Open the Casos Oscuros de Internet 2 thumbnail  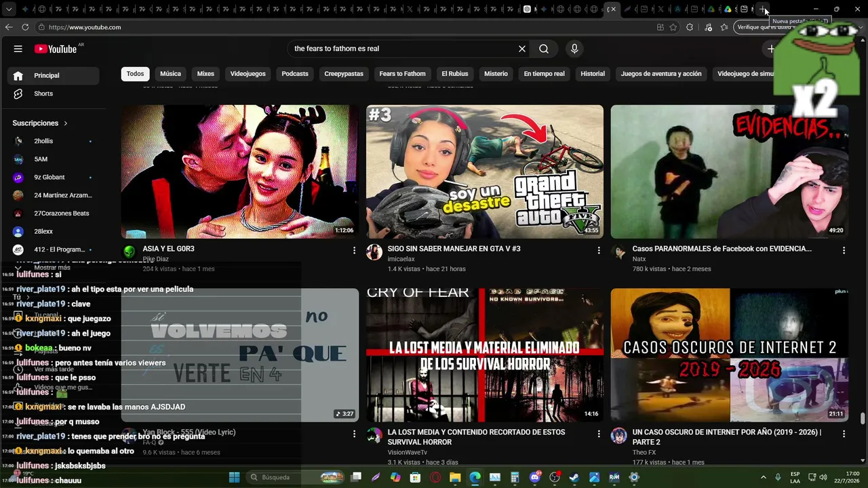coord(730,355)
